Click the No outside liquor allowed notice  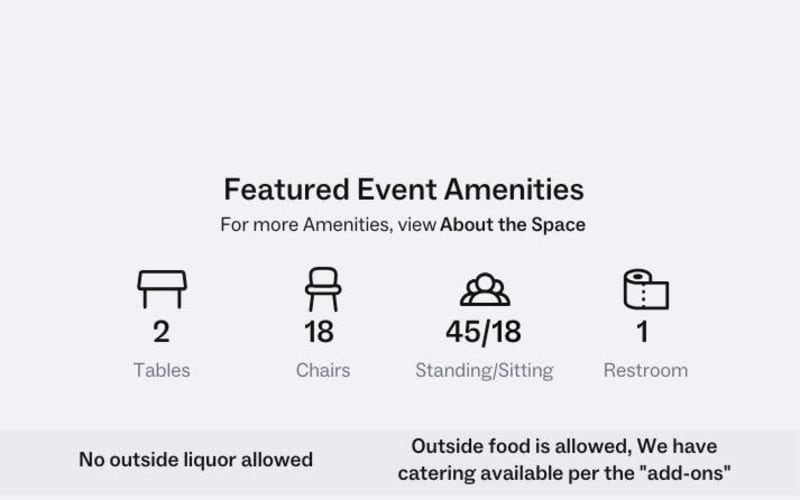pyautogui.click(x=196, y=460)
